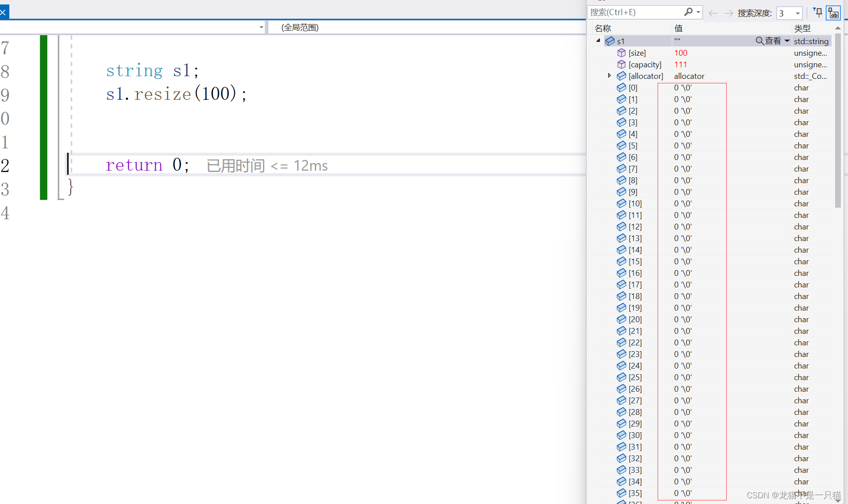Click the icon for element [30]
848x504 pixels.
tap(622, 435)
